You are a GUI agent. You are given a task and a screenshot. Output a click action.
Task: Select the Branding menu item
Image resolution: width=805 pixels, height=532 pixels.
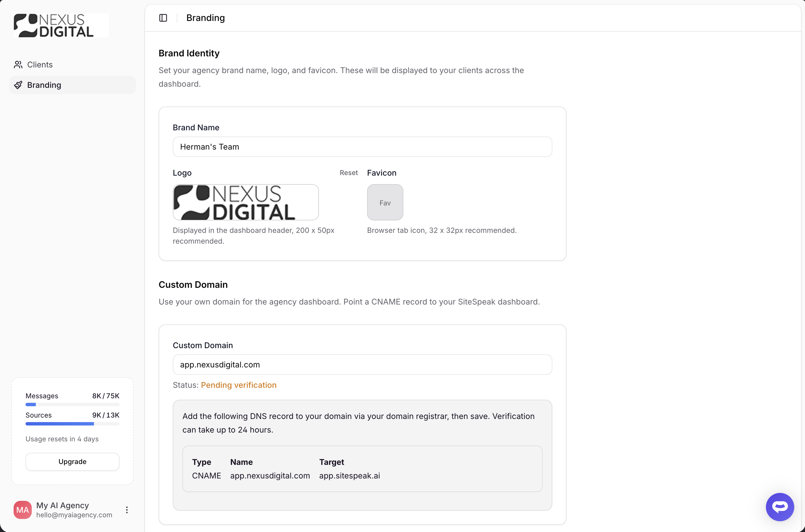click(x=44, y=85)
